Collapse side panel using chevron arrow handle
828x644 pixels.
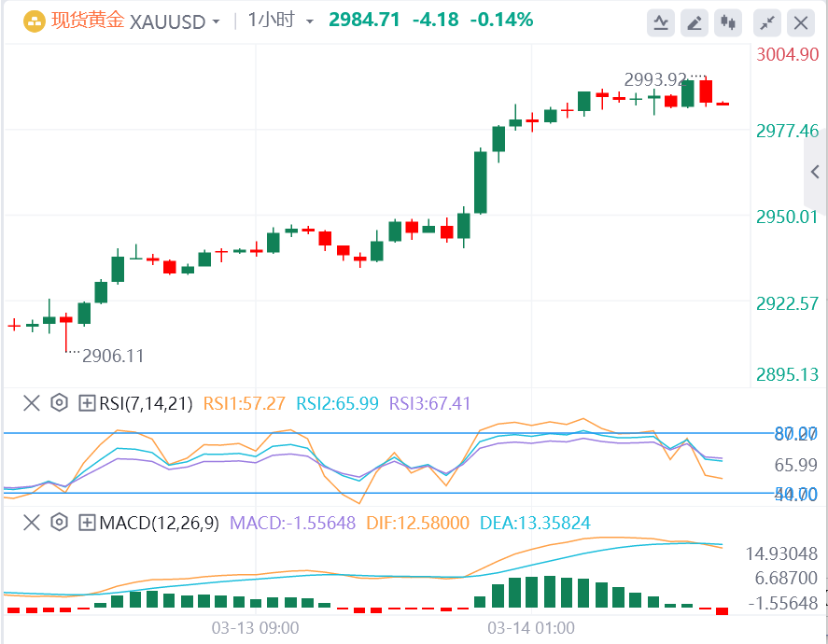point(815,172)
